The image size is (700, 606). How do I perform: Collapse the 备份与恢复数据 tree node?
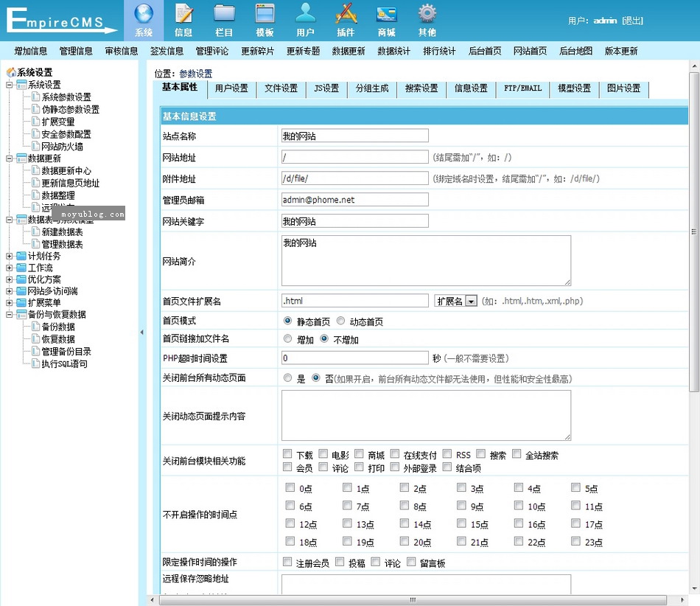pos(9,314)
